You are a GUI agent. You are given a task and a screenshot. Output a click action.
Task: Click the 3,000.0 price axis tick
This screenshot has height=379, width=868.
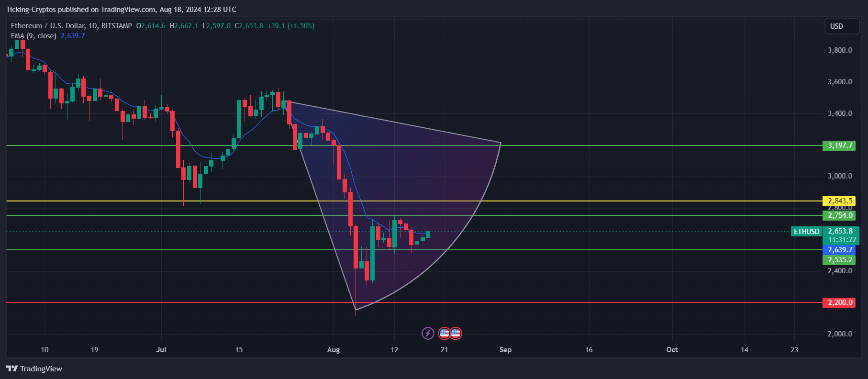(840, 176)
